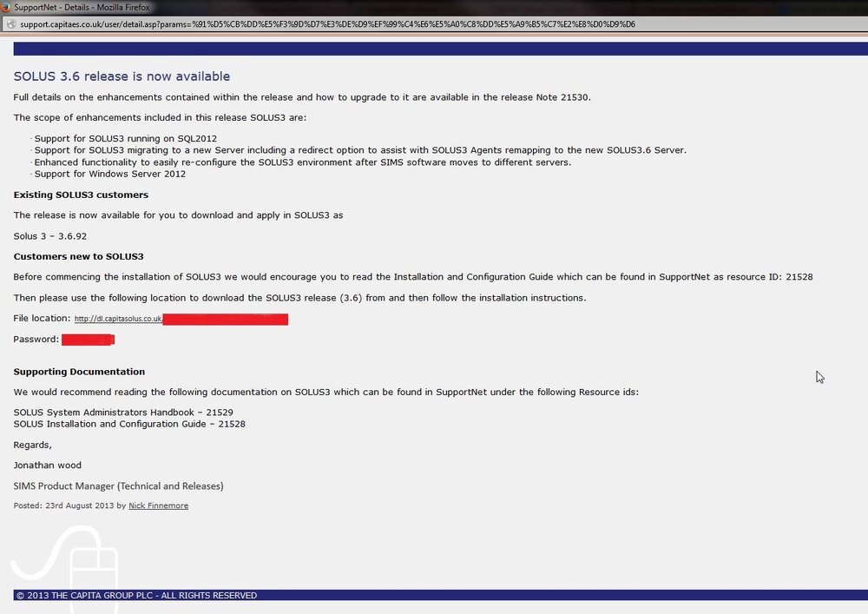Screen dimensions: 868x614
Task: Click the sentence mentioning resource ID: 21528
Action: tap(413, 277)
